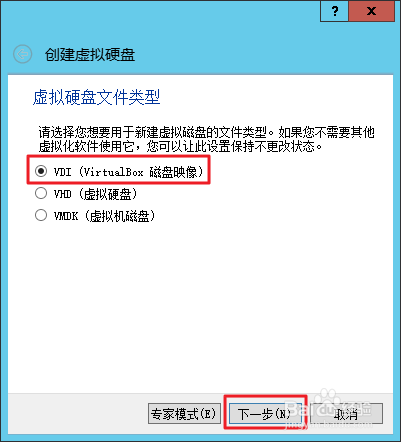Screen dimensions: 401x442
Task: Continue with the 下一步(N) button
Action: pos(265,414)
